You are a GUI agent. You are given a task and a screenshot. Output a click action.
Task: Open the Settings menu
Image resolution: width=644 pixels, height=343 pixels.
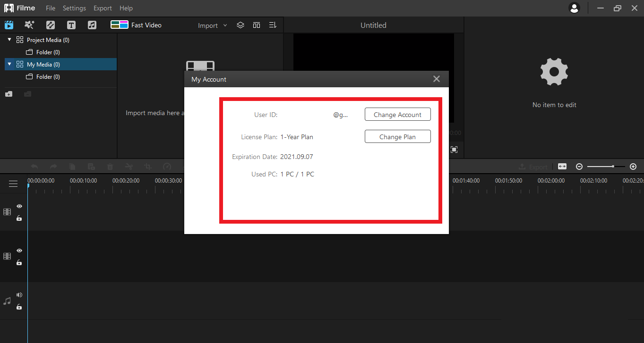[74, 8]
